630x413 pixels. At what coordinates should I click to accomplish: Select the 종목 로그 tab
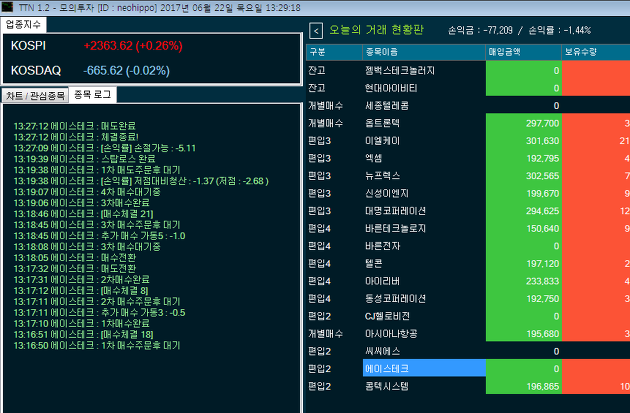pyautogui.click(x=92, y=94)
